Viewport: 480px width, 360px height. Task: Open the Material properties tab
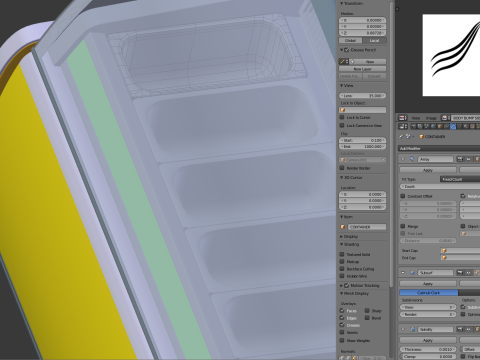(x=466, y=126)
